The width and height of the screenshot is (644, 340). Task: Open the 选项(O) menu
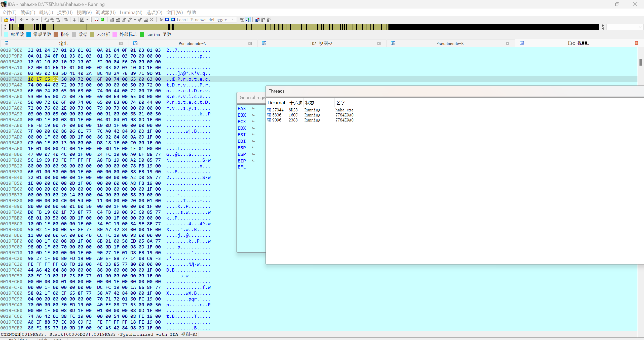point(154,12)
